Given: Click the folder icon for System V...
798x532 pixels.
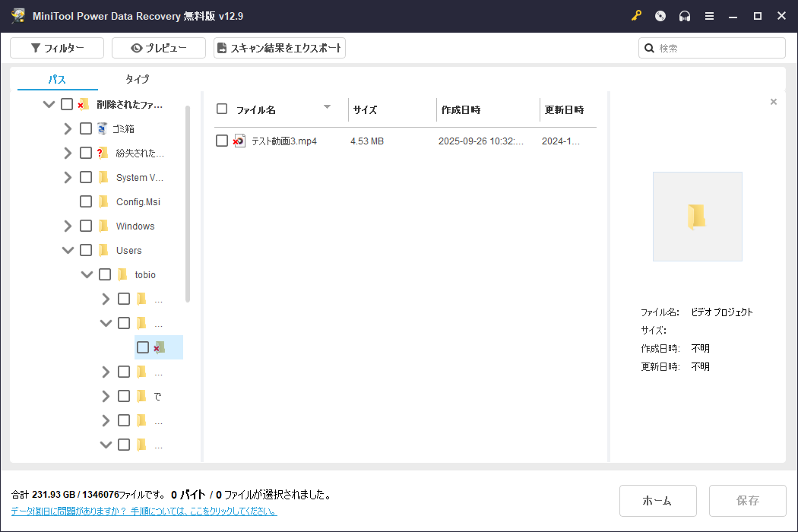Looking at the screenshot, I should [103, 177].
